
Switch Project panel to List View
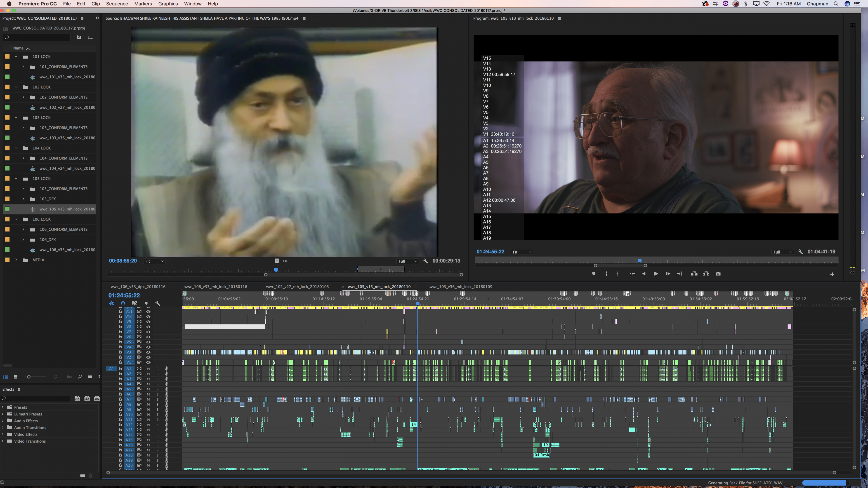click(x=5, y=377)
